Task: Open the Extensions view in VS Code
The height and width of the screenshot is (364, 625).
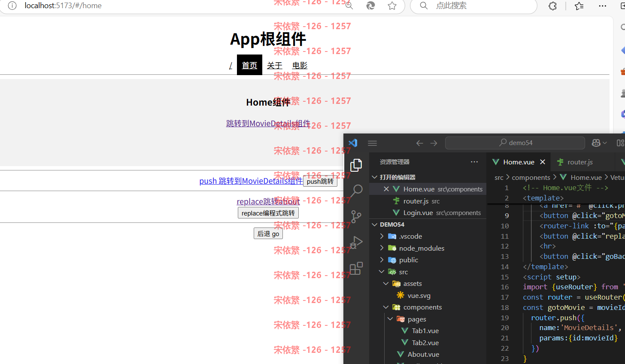Action: (356, 268)
